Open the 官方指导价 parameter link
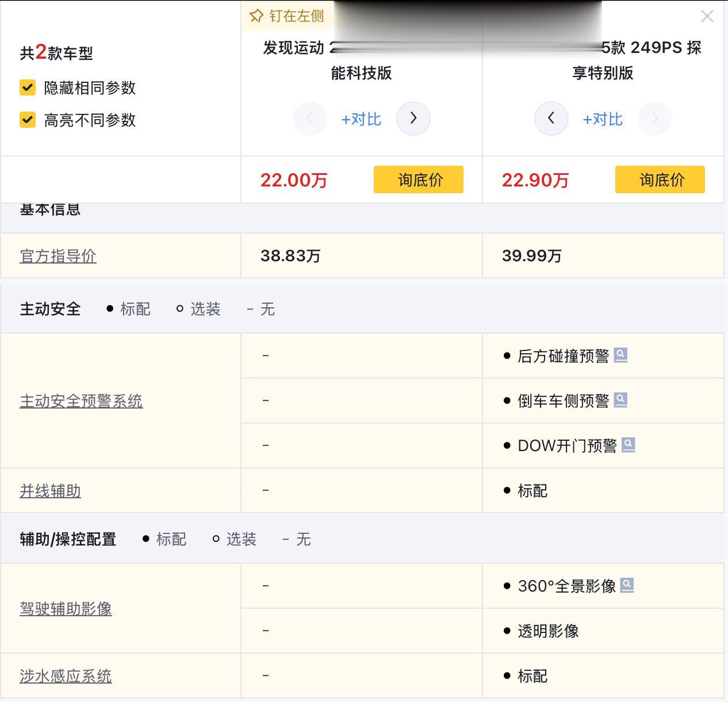Screen dimensions: 728x702 pyautogui.click(x=58, y=256)
